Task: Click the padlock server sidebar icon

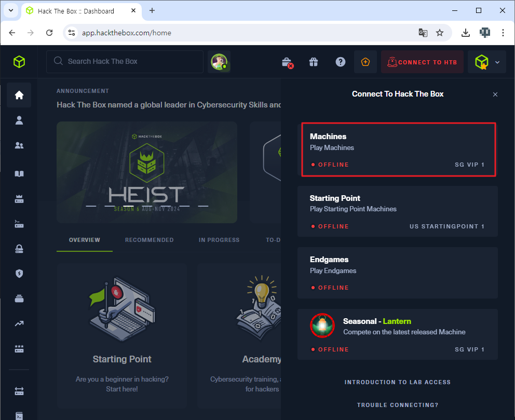Action: pyautogui.click(x=19, y=249)
